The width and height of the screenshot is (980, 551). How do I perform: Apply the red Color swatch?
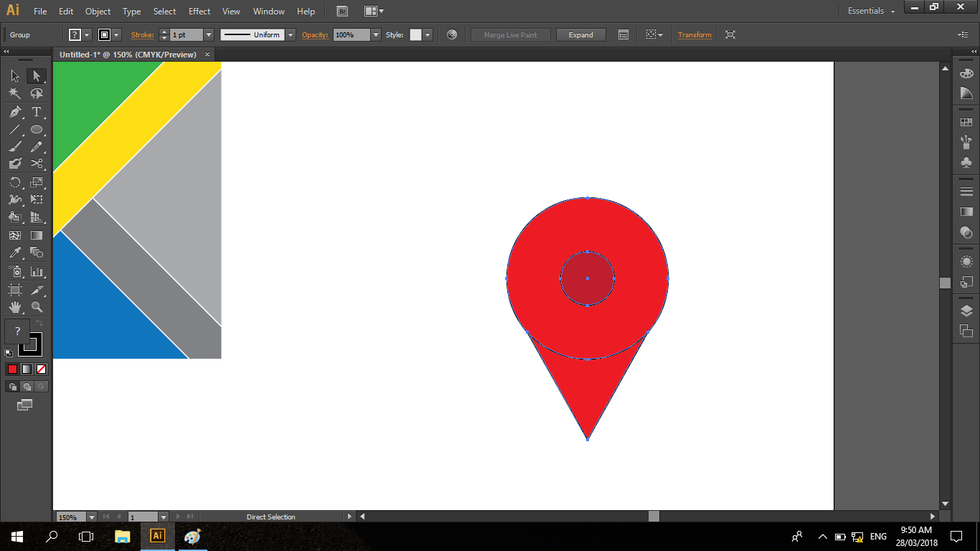[x=12, y=369]
